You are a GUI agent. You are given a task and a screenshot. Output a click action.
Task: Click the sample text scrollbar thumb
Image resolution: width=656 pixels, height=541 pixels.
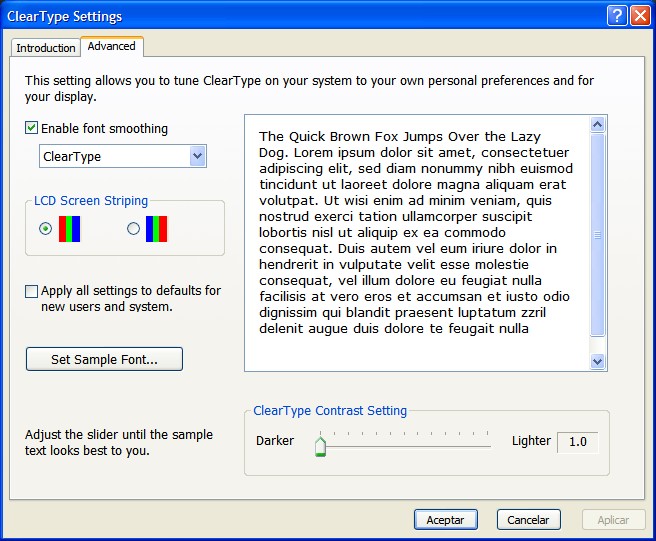click(x=597, y=235)
